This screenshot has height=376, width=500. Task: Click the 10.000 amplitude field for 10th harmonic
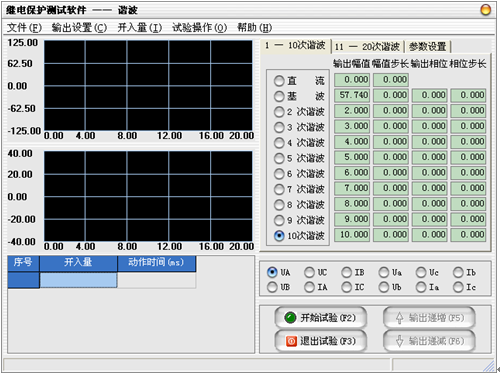click(x=352, y=235)
